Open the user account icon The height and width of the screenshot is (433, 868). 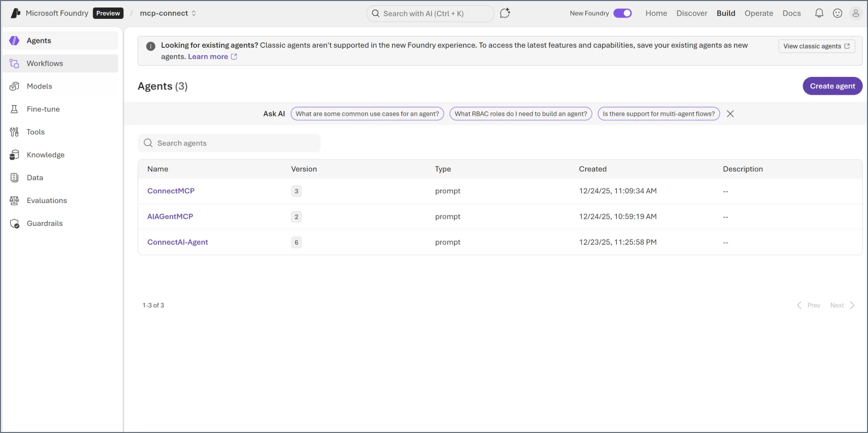tap(856, 13)
